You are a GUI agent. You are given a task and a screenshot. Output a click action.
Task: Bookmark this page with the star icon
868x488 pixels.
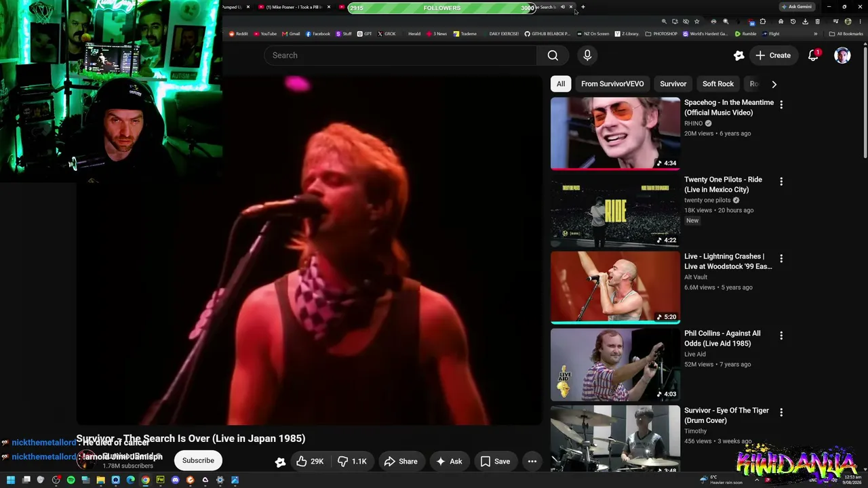(696, 22)
